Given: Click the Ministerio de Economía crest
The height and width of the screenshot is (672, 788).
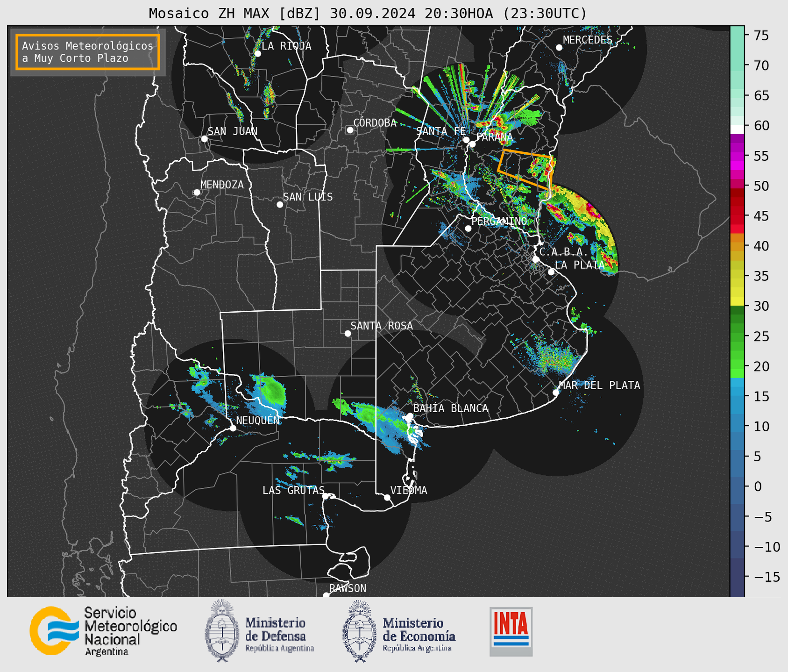Looking at the screenshot, I should pos(359,631).
